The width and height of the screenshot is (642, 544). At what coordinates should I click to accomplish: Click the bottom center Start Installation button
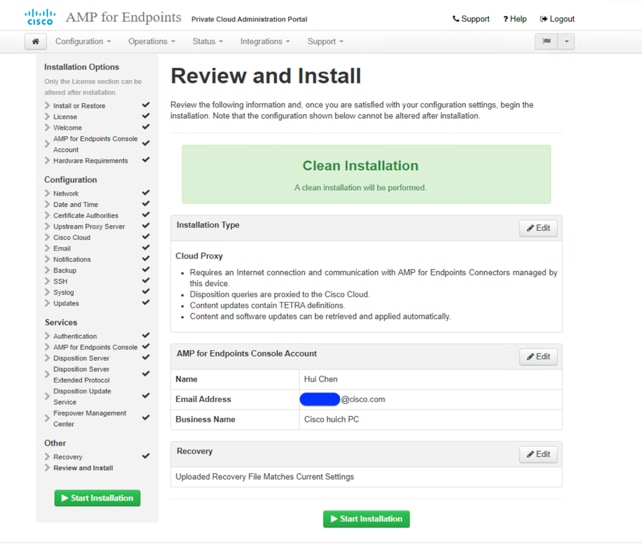pyautogui.click(x=366, y=519)
